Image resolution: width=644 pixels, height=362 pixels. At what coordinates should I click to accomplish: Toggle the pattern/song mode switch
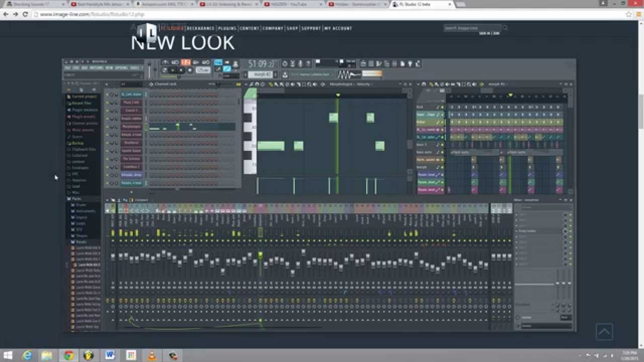165,70
